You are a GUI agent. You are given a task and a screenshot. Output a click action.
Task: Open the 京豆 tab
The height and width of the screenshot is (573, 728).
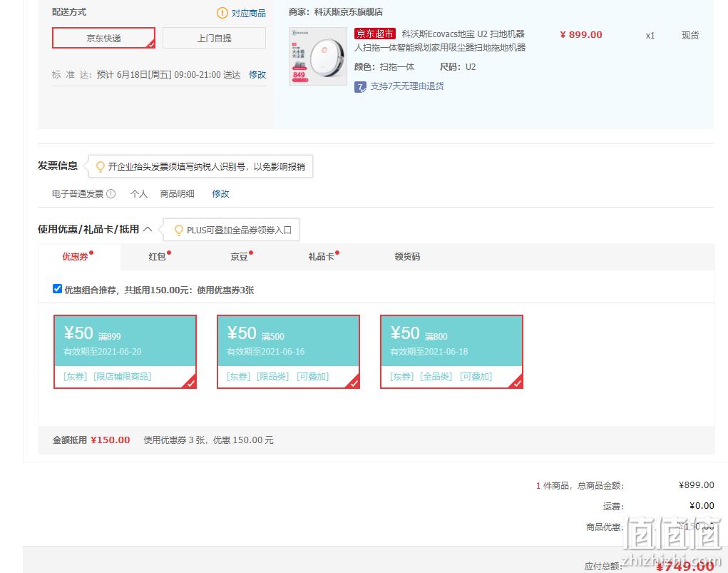pyautogui.click(x=239, y=256)
